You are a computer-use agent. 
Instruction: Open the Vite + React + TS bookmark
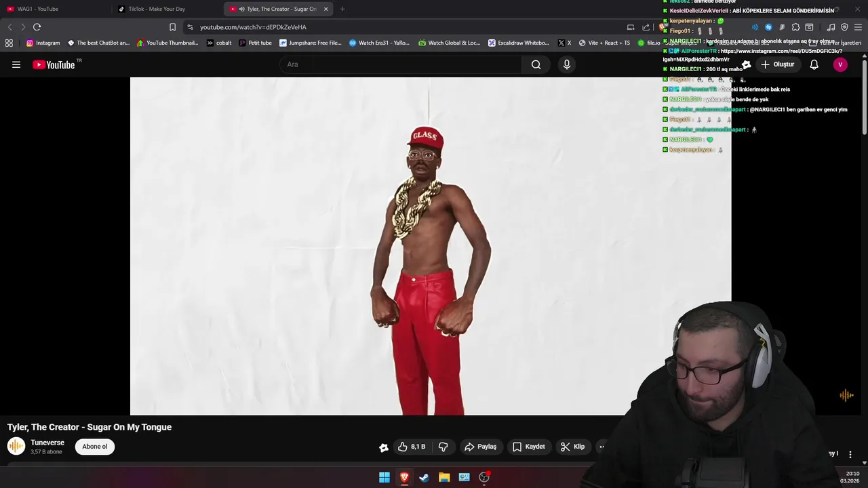pos(604,43)
